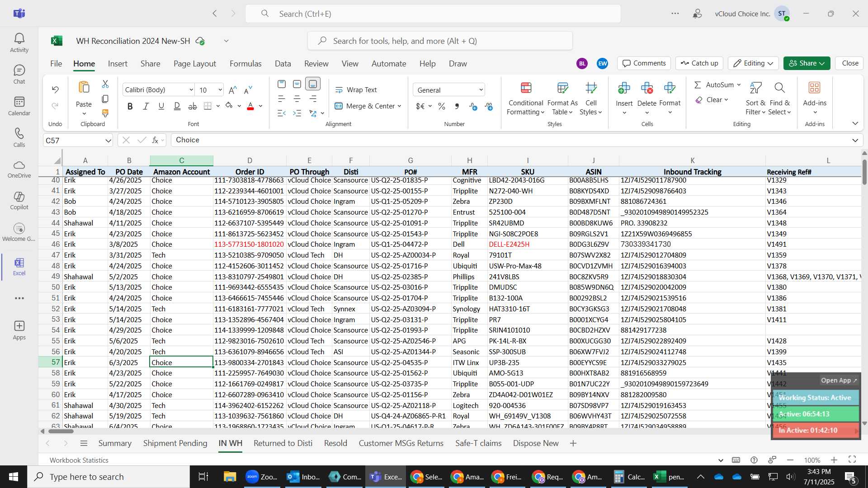
Task: Open Editing mode dropdown
Action: [754, 63]
